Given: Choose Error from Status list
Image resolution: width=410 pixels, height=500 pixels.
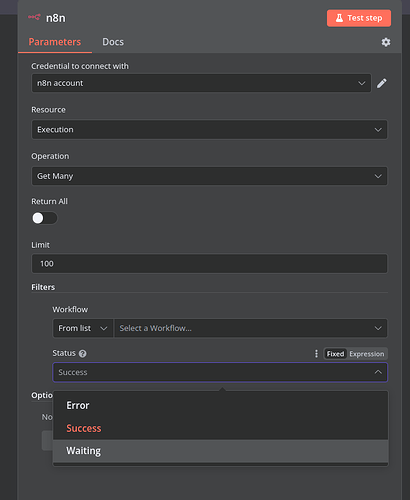Looking at the screenshot, I should [220, 405].
